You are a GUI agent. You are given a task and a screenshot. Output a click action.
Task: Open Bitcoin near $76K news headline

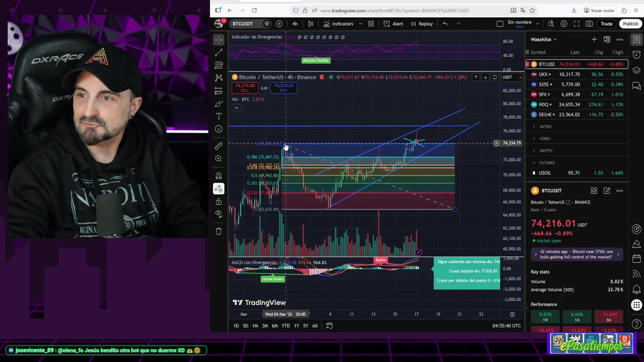pos(577,254)
